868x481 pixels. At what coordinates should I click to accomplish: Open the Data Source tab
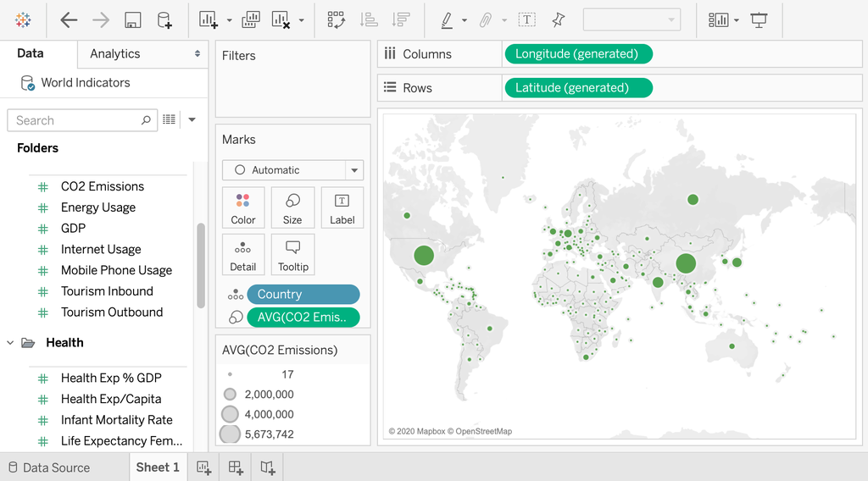pos(47,467)
